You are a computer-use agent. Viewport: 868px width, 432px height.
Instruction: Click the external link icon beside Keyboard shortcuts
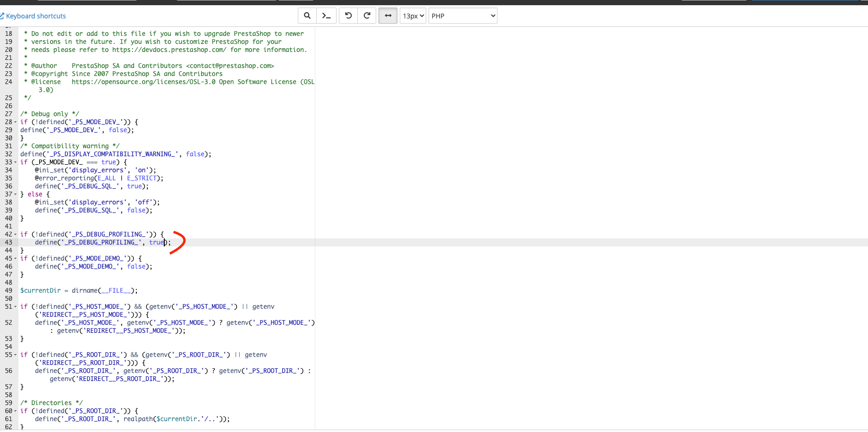[x=2, y=16]
